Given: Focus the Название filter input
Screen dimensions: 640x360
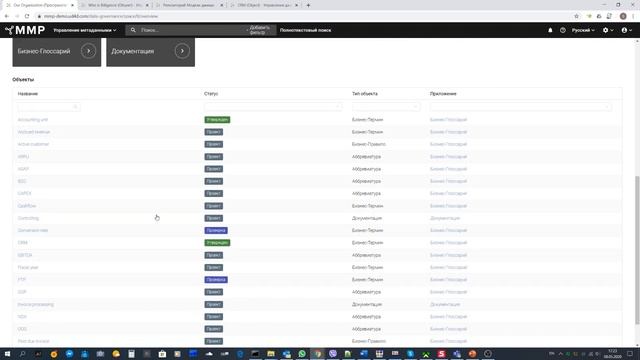Looking at the screenshot, I should [x=48, y=107].
